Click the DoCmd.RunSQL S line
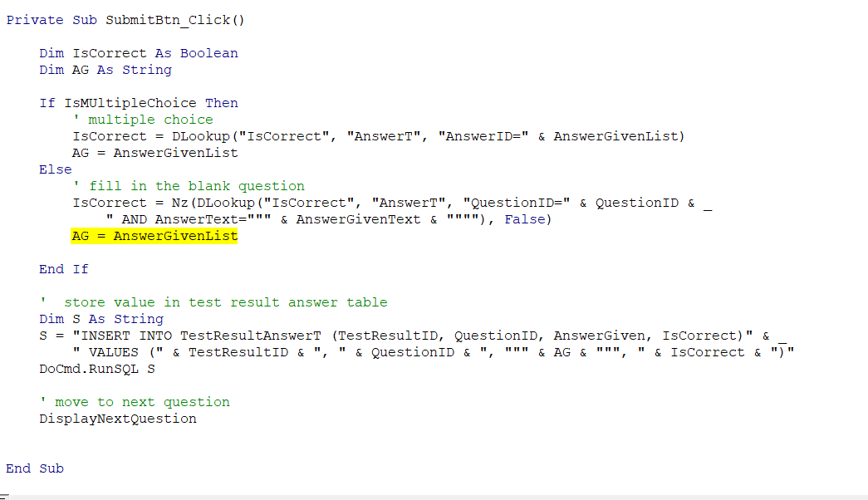The width and height of the screenshot is (868, 500). coord(96,369)
